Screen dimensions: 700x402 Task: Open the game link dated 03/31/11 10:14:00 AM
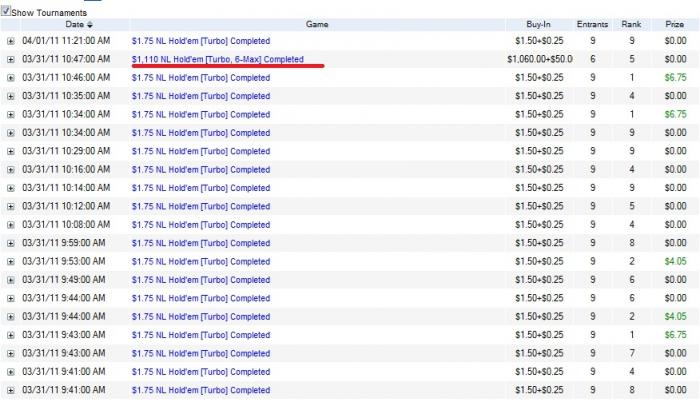(x=201, y=188)
